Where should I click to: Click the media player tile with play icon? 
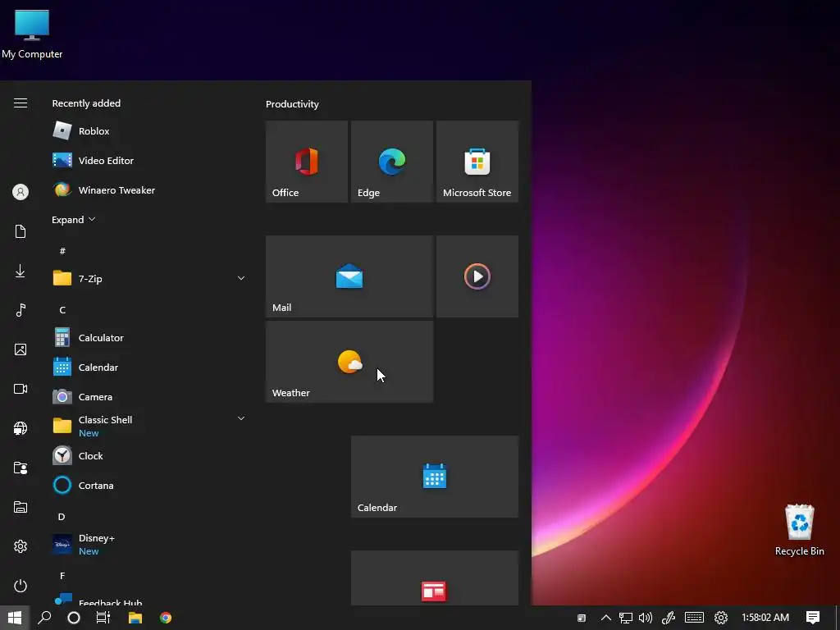click(x=477, y=276)
